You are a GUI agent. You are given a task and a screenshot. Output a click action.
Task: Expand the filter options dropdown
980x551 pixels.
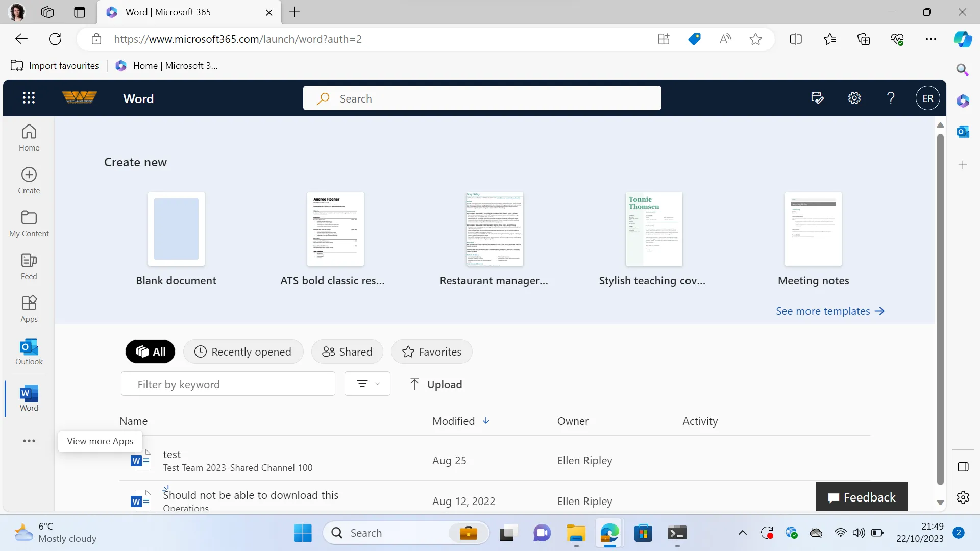tap(367, 384)
